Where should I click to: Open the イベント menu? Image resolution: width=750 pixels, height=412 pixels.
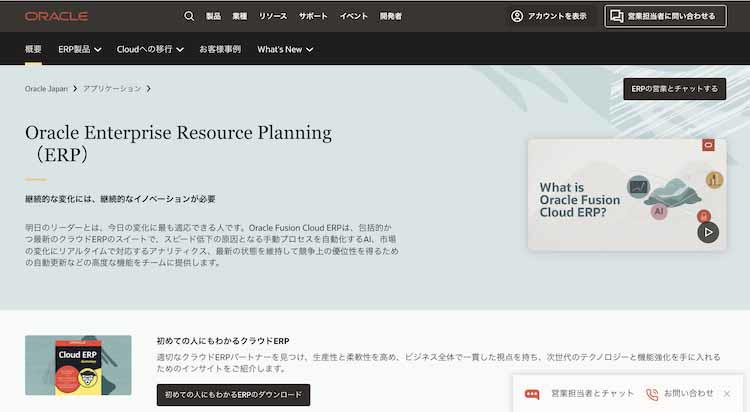tap(354, 16)
